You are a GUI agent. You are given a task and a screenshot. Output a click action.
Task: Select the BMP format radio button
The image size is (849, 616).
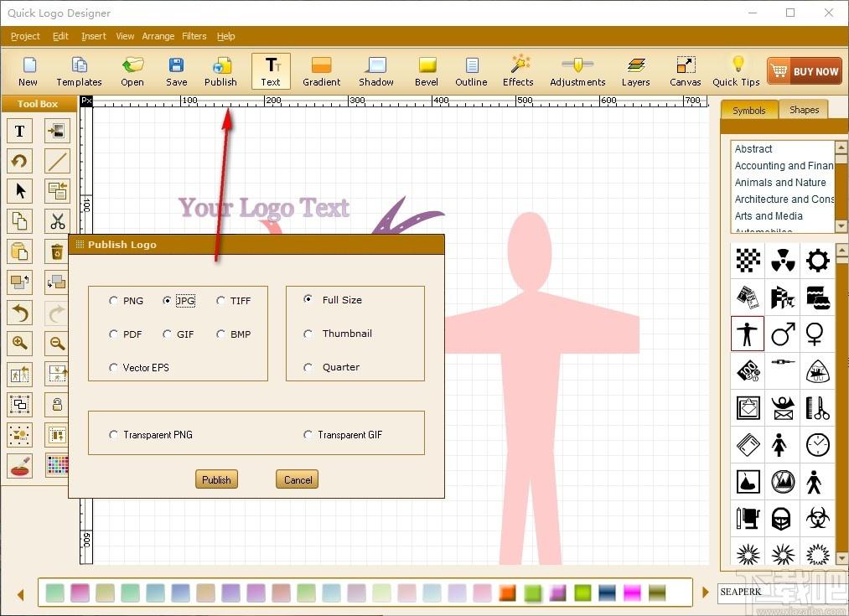coord(220,334)
